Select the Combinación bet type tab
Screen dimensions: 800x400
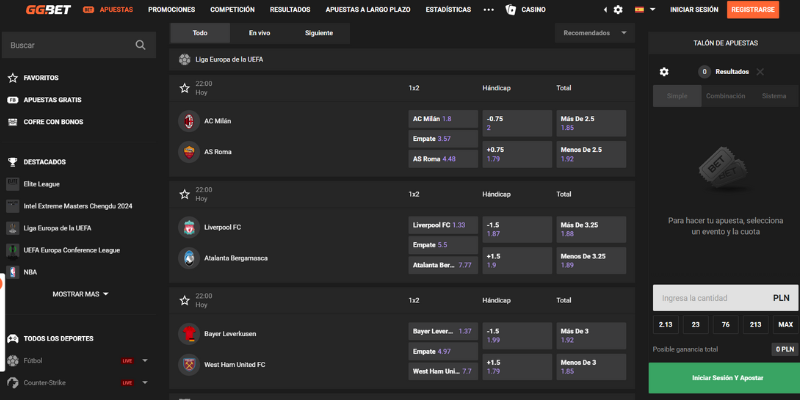pyautogui.click(x=726, y=96)
